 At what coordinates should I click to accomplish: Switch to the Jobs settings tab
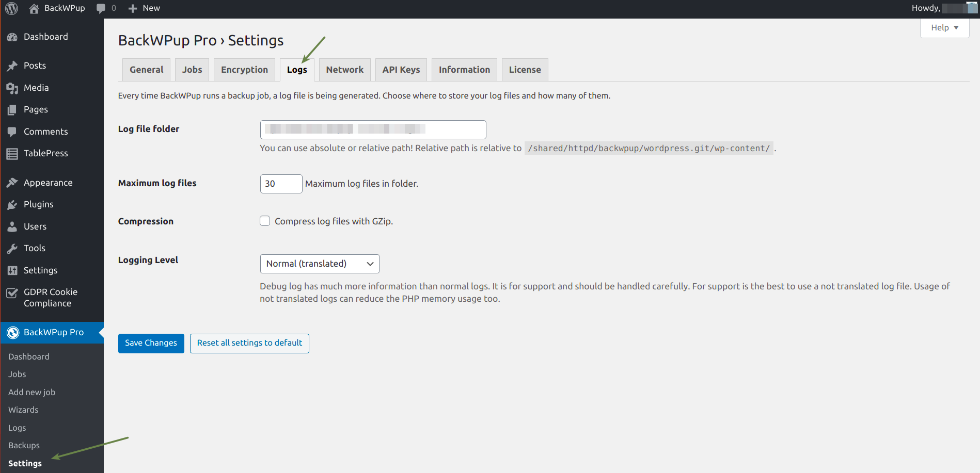click(x=192, y=70)
